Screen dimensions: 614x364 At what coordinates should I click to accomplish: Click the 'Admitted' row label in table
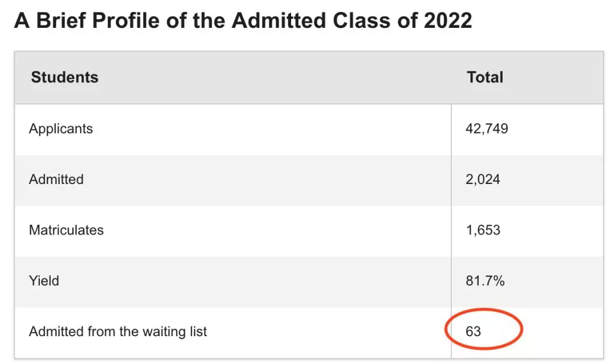pos(56,179)
